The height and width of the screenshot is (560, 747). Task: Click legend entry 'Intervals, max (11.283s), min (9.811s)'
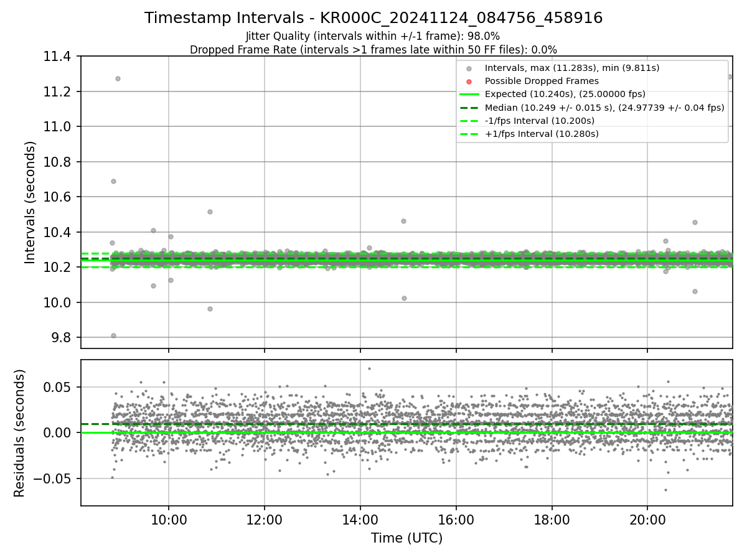tap(572, 68)
